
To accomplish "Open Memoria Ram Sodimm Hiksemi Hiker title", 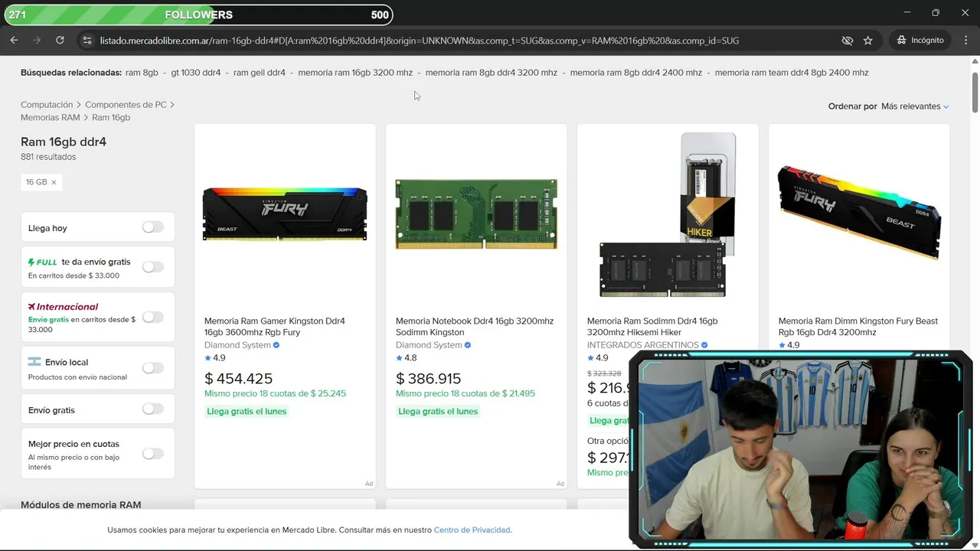I will 652,327.
